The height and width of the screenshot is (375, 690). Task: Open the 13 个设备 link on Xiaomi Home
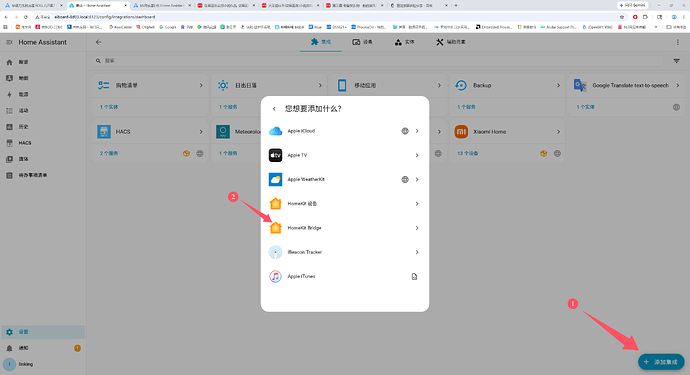(x=468, y=154)
